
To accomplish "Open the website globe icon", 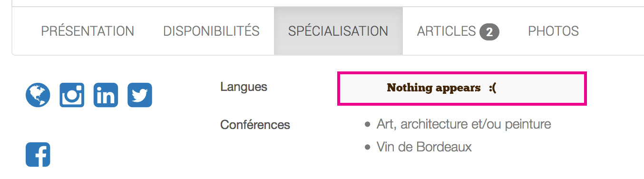I will 38,95.
